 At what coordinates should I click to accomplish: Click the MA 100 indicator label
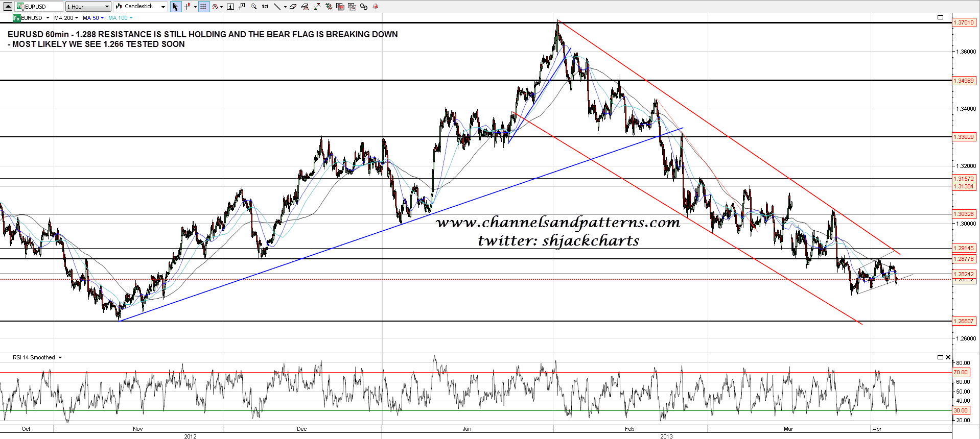pyautogui.click(x=118, y=18)
